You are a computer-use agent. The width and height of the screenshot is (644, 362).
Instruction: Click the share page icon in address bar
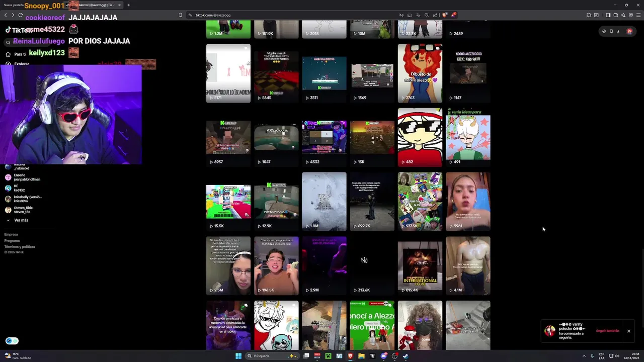[435, 15]
